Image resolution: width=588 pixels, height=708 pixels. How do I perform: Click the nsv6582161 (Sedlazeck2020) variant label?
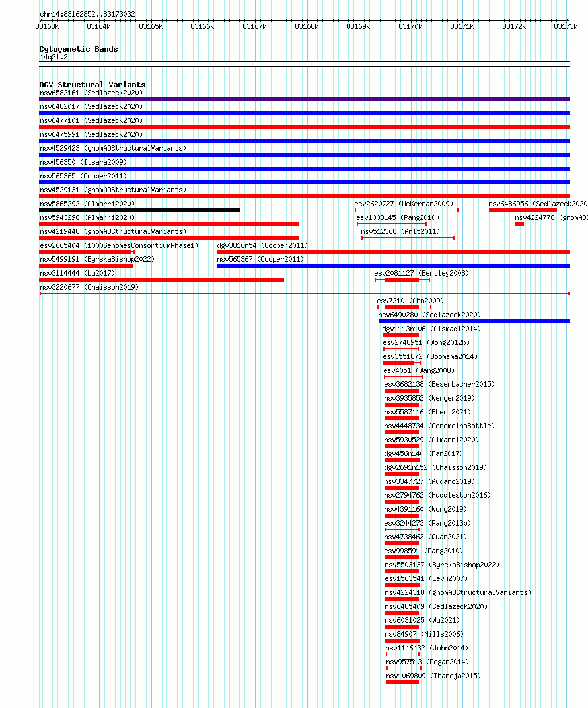click(x=91, y=93)
